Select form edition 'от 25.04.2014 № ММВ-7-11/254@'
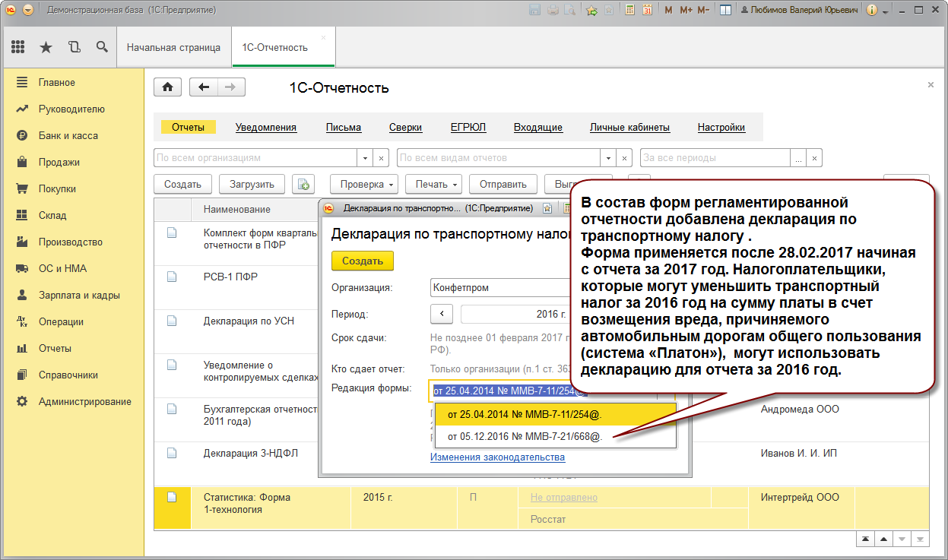Image resolution: width=948 pixels, height=560 pixels. click(555, 416)
